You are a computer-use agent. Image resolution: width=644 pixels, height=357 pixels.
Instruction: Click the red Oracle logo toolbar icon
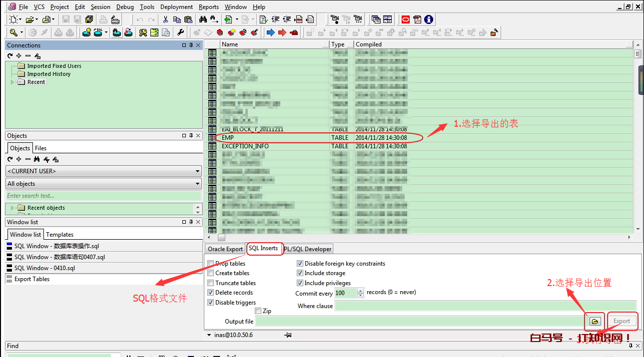coord(405,19)
